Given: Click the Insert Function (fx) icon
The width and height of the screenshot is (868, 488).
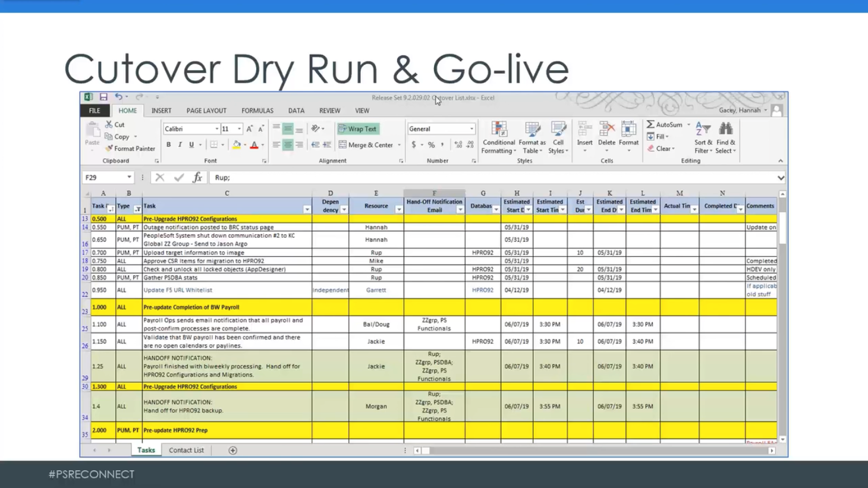Looking at the screenshot, I should [197, 177].
